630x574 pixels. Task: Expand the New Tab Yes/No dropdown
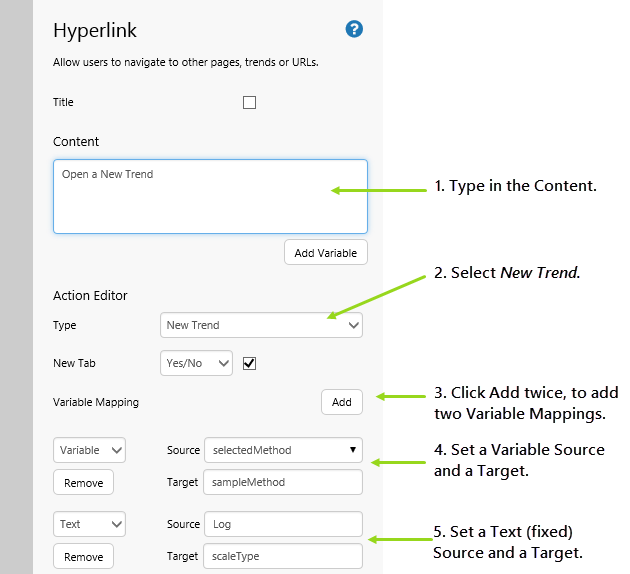click(196, 363)
